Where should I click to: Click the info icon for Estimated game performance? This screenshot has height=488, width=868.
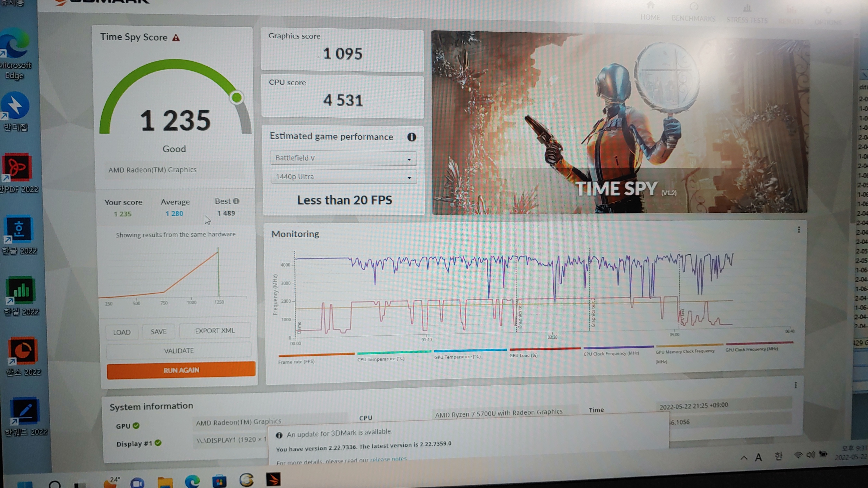pos(411,137)
